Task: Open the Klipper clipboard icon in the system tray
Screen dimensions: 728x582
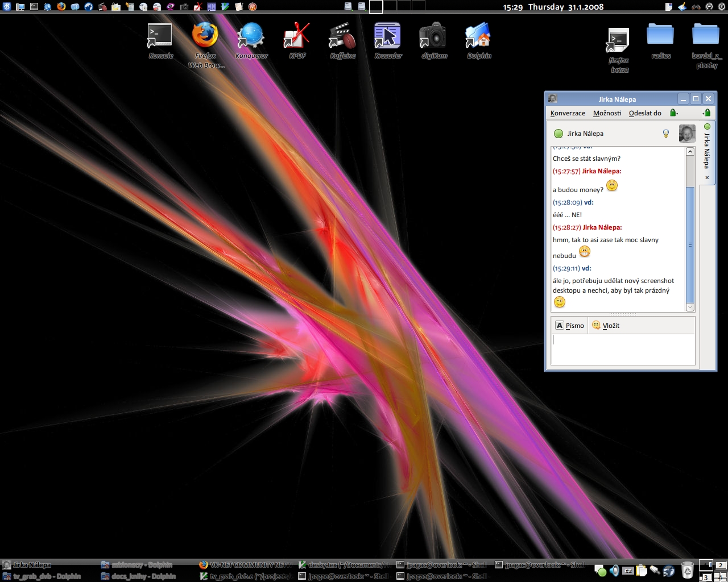Action: (642, 571)
